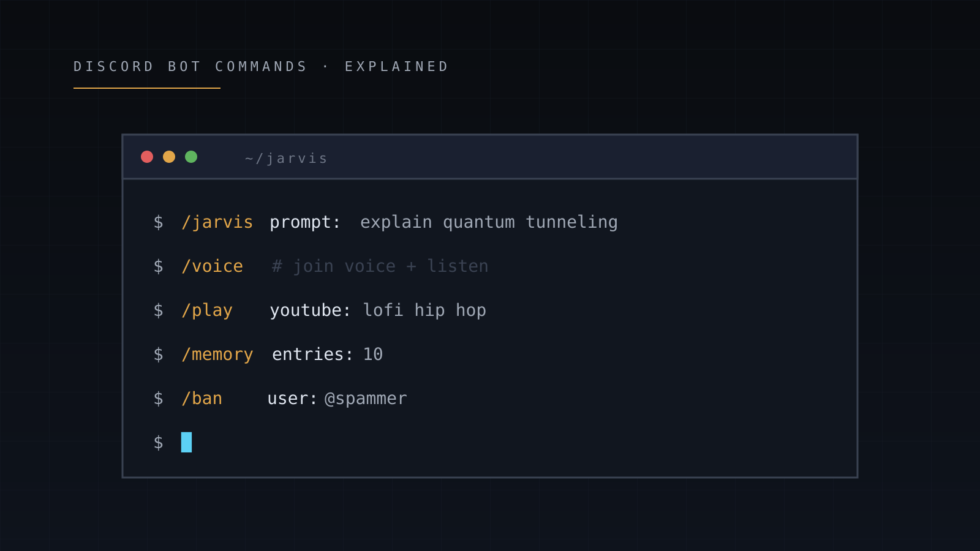Select the /voice command text
Image resolution: width=980 pixels, height=551 pixels.
(213, 266)
